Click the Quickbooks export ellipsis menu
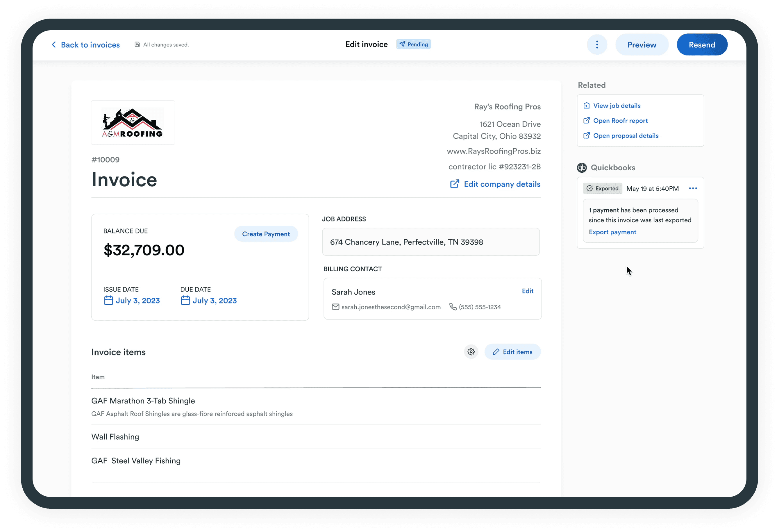 click(693, 188)
